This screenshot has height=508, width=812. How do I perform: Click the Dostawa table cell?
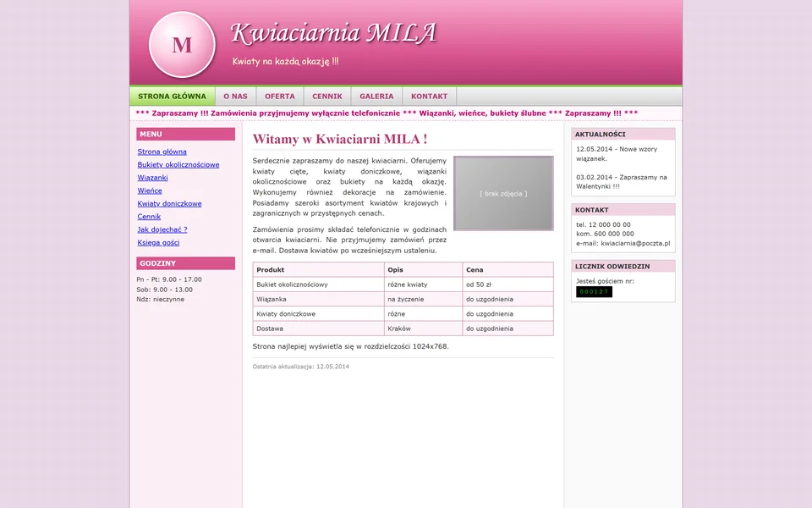(319, 329)
